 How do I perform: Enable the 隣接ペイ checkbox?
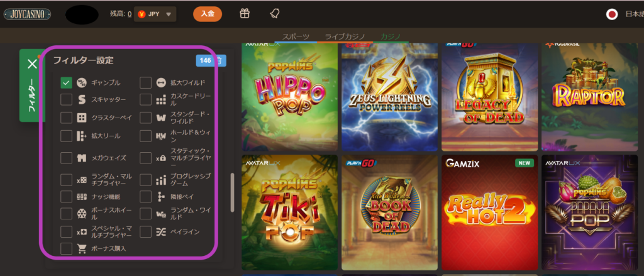(x=145, y=197)
